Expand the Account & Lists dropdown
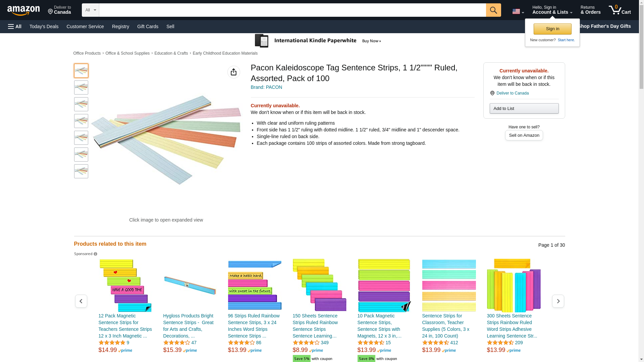Image resolution: width=644 pixels, height=362 pixels. (552, 10)
